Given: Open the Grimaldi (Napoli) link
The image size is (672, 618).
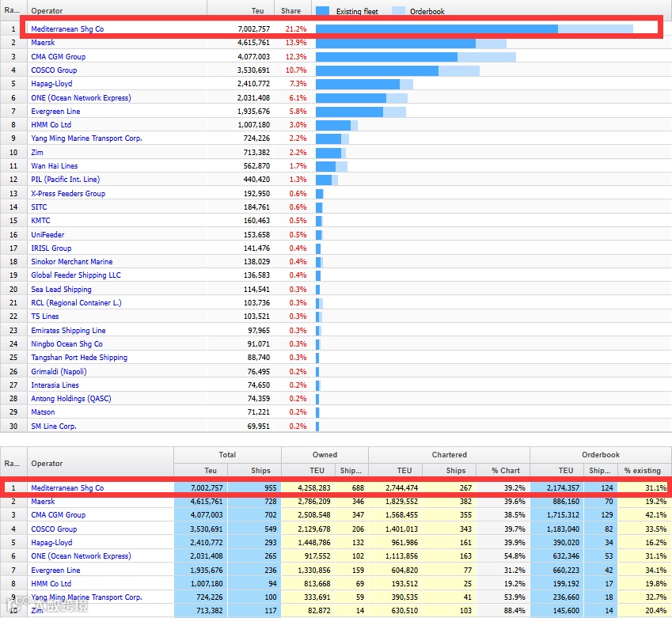Looking at the screenshot, I should click(59, 371).
